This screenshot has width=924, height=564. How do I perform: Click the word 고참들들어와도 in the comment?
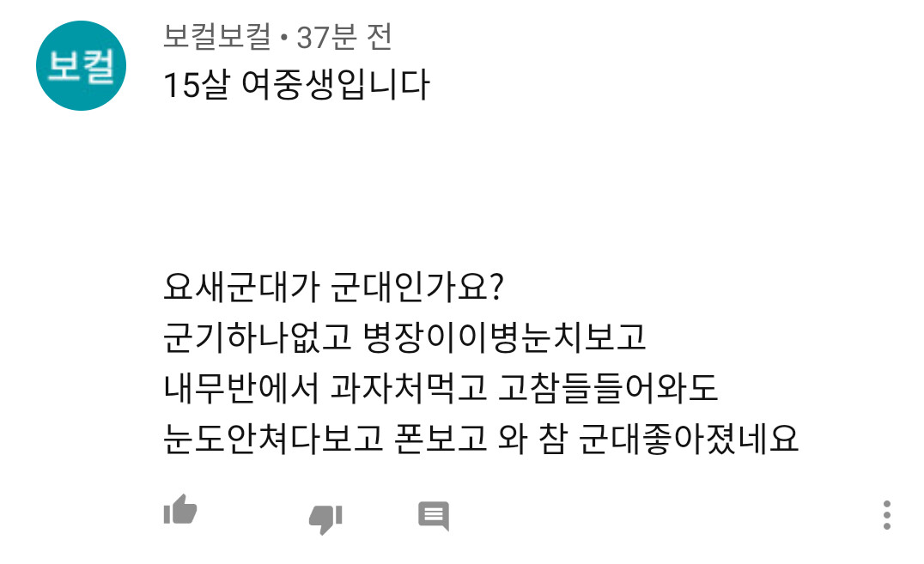(607, 388)
